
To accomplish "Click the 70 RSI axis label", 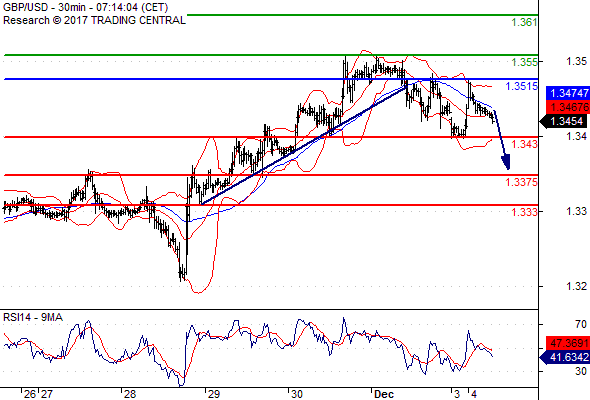I will click(581, 324).
